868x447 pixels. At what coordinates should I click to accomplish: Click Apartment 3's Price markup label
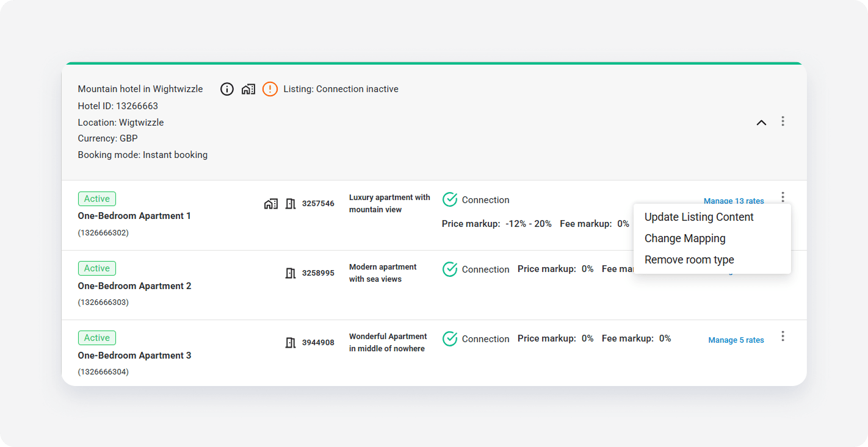547,338
